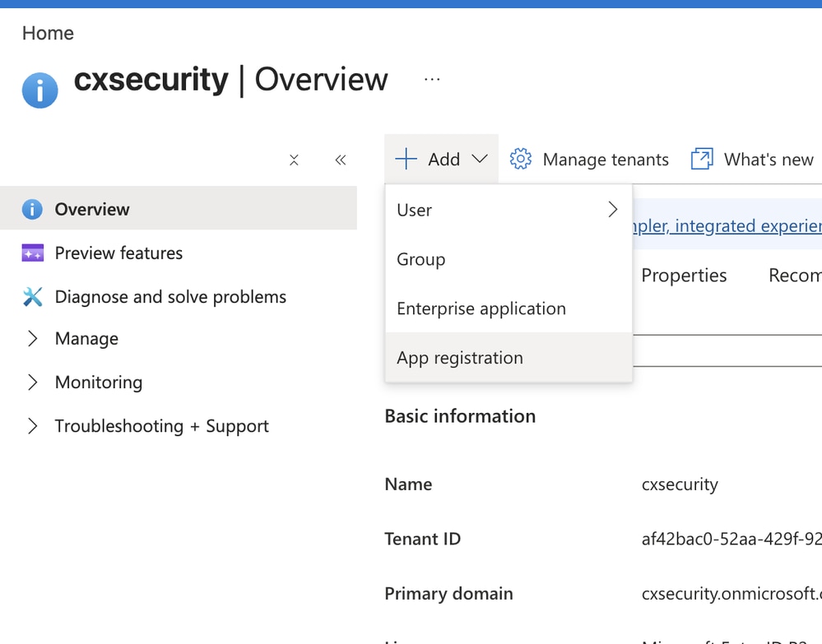
Task: Click the blue info icon beside cxsecurity title
Action: 39,90
